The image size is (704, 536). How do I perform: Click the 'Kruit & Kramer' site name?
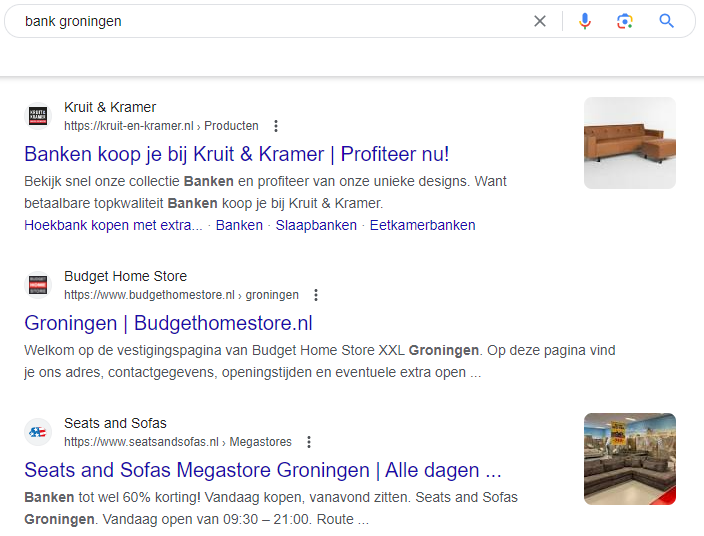110,107
